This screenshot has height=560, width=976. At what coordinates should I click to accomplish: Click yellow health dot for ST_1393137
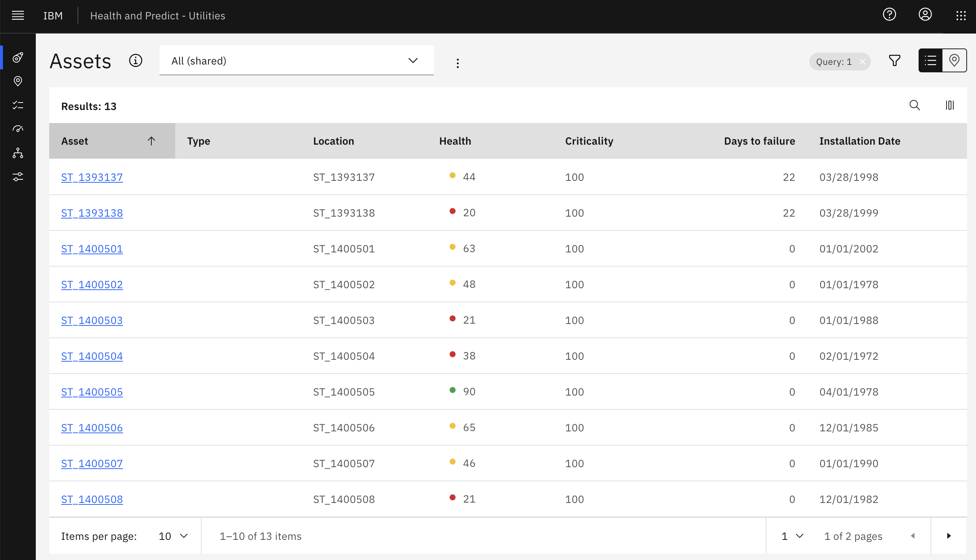[x=452, y=175]
